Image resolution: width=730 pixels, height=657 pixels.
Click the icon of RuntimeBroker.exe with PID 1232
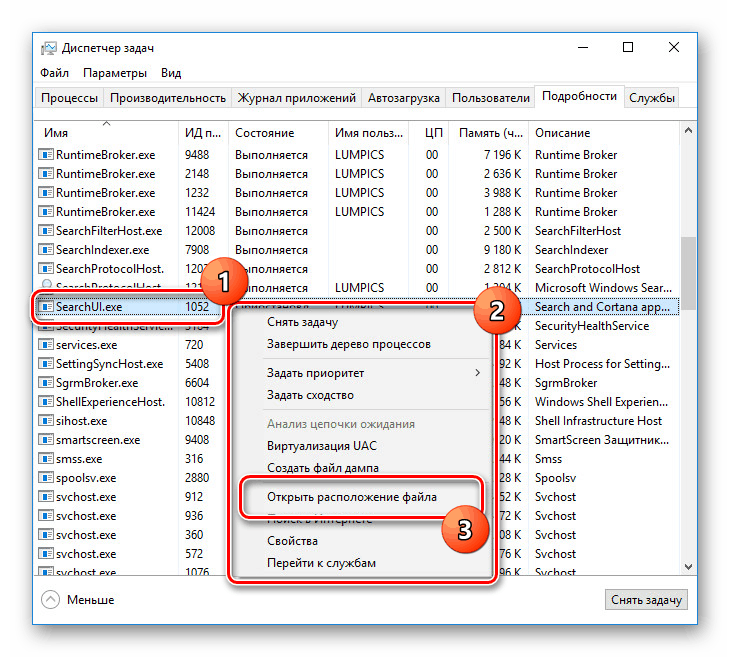tap(46, 193)
